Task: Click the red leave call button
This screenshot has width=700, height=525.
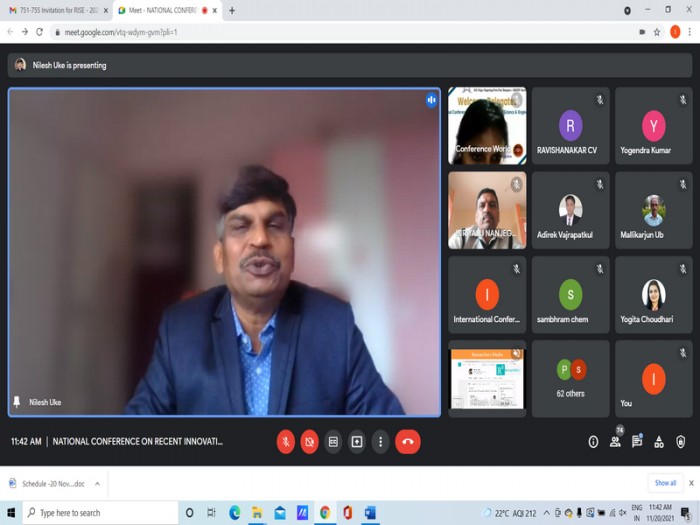Action: [x=408, y=442]
